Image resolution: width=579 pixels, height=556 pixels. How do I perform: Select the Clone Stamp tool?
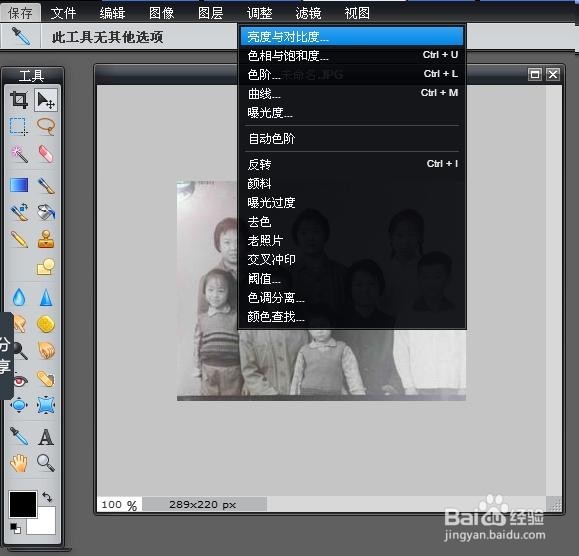(46, 239)
